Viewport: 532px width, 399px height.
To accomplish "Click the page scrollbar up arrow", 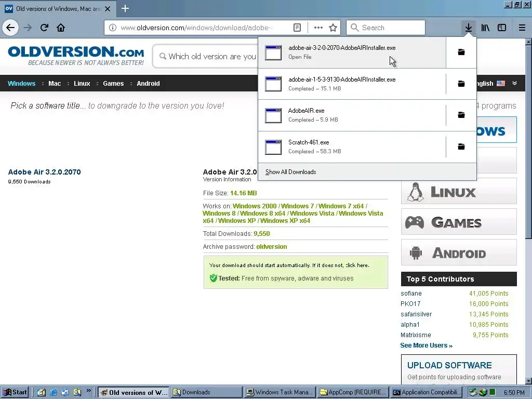I will pos(528,42).
